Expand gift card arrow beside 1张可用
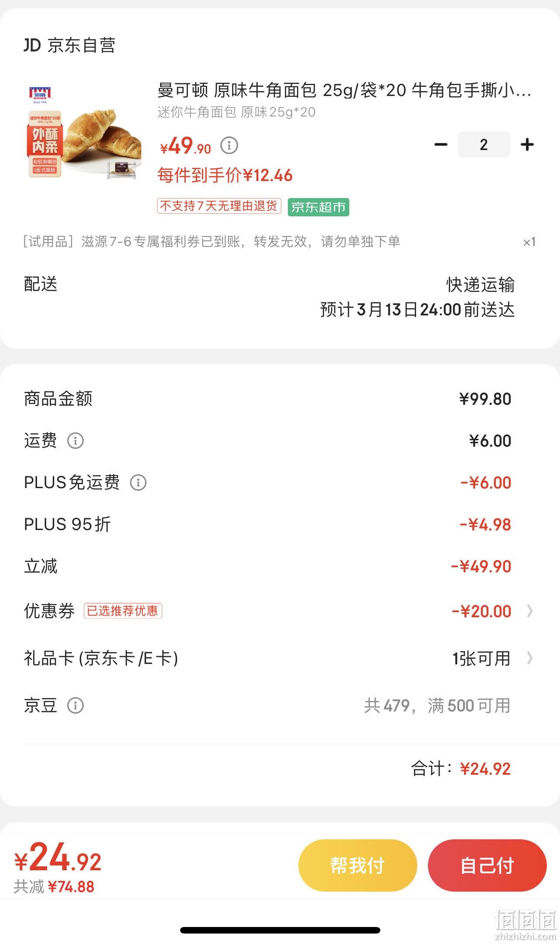Viewport: 560px width, 944px height. (x=529, y=658)
